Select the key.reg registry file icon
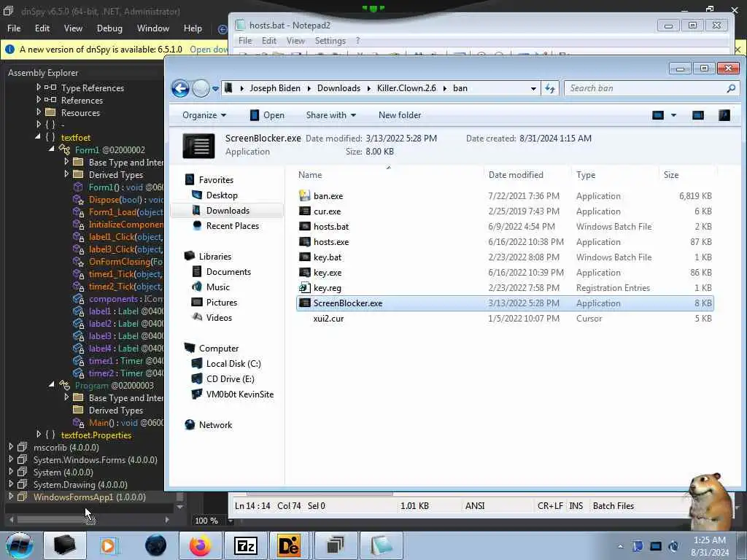Viewport: 747px width, 560px height. tap(304, 287)
